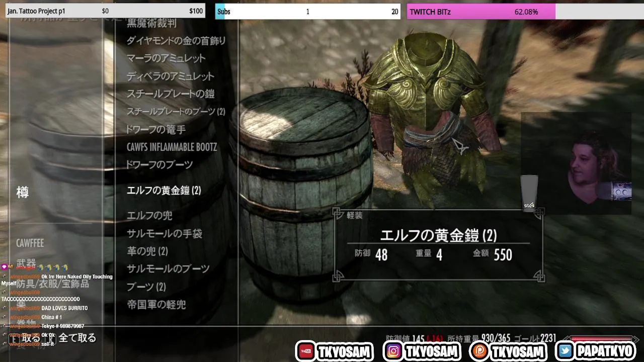Click the 'China # 1' chat message
This screenshot has height=362, width=644.
pos(51,317)
